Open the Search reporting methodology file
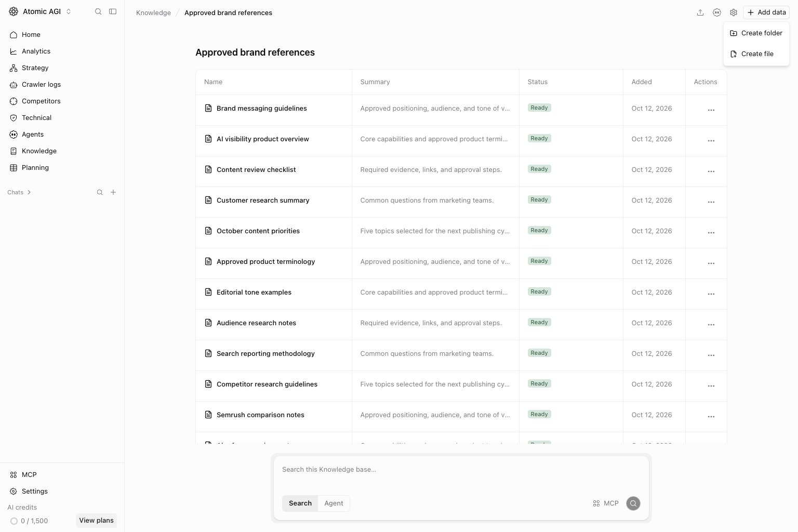 point(265,354)
